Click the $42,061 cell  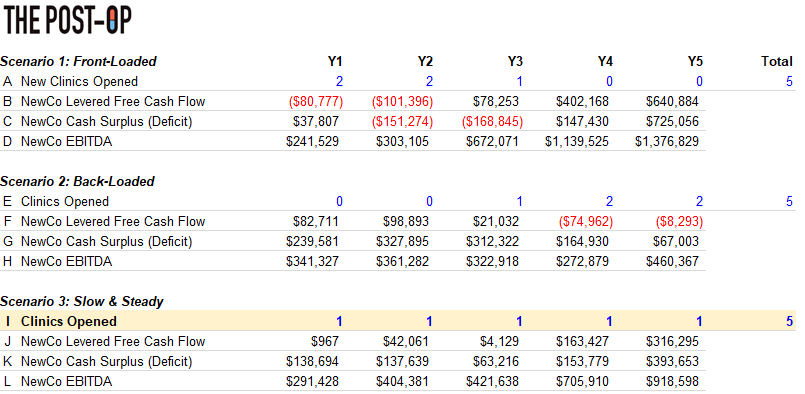pyautogui.click(x=406, y=342)
